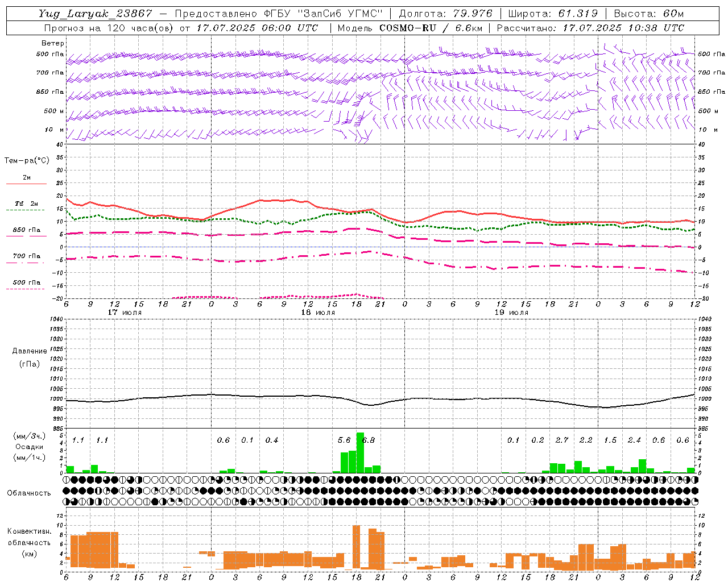Click the Облачность cloudiness label
The image size is (728, 582).
click(29, 493)
